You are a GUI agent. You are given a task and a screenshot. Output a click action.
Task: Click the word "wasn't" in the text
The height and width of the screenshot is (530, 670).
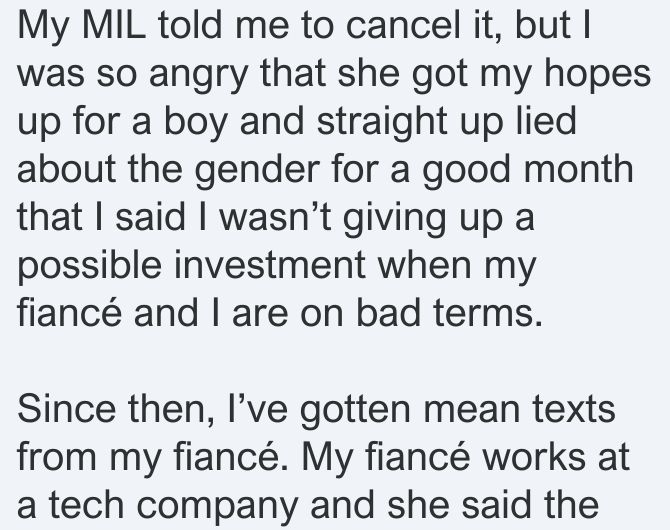tap(276, 217)
